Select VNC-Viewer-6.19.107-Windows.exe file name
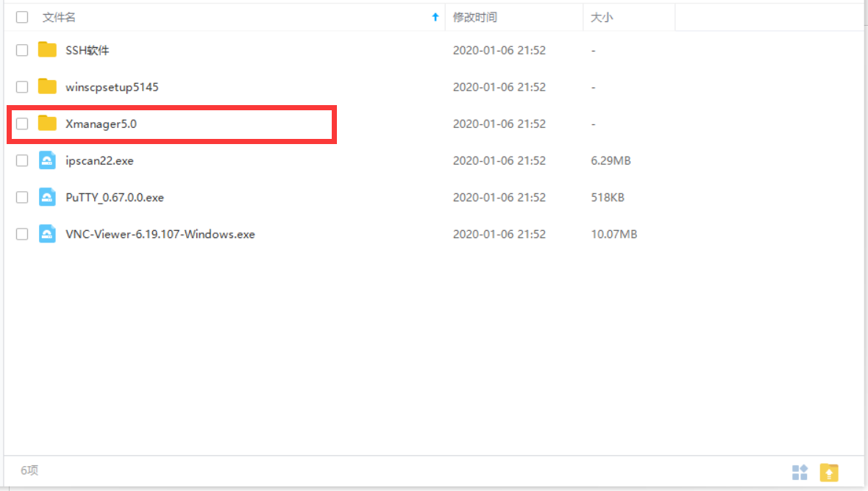 [x=160, y=234]
